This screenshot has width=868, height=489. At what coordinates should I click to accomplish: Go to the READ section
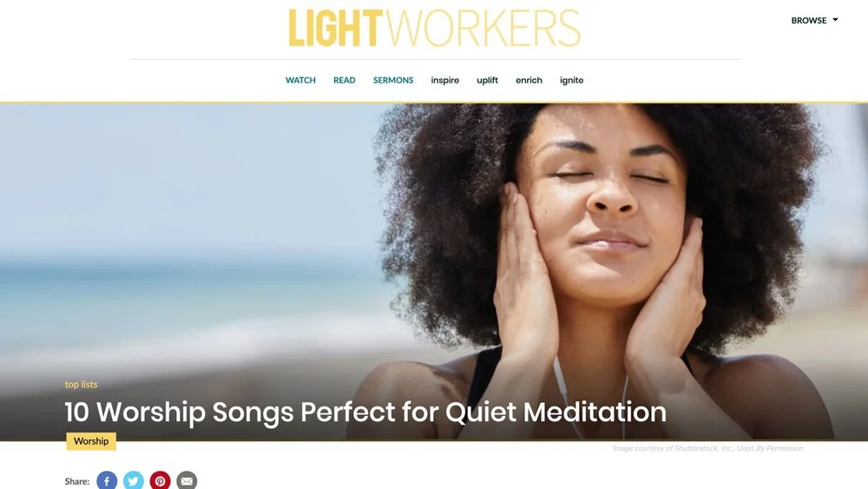345,80
